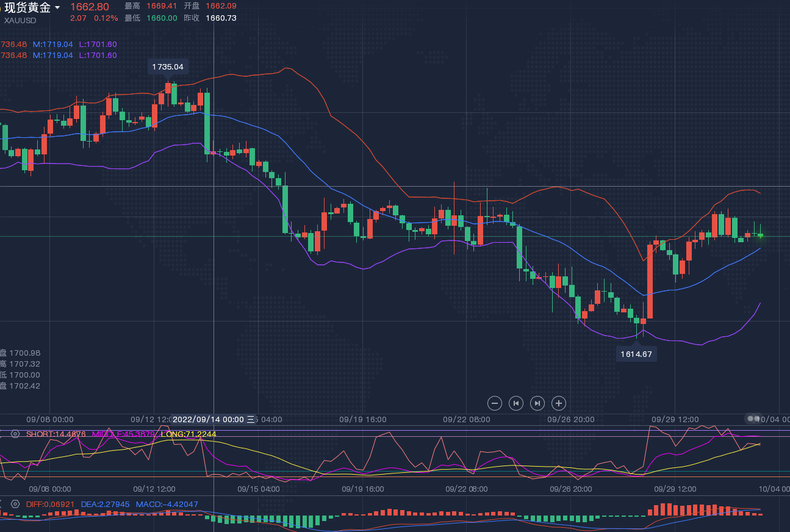The height and width of the screenshot is (532, 790).
Task: Jump chart backward with skip-previous icon
Action: pos(516,403)
